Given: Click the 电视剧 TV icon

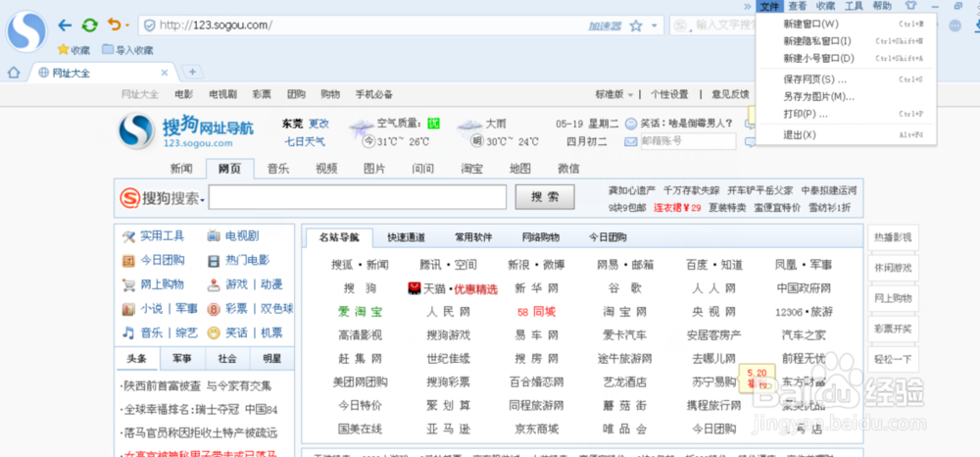Looking at the screenshot, I should 214,236.
